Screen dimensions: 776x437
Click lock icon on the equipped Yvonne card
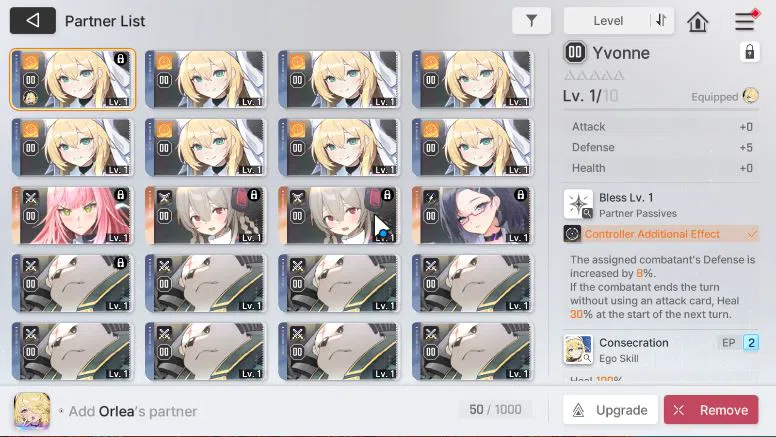[120, 59]
